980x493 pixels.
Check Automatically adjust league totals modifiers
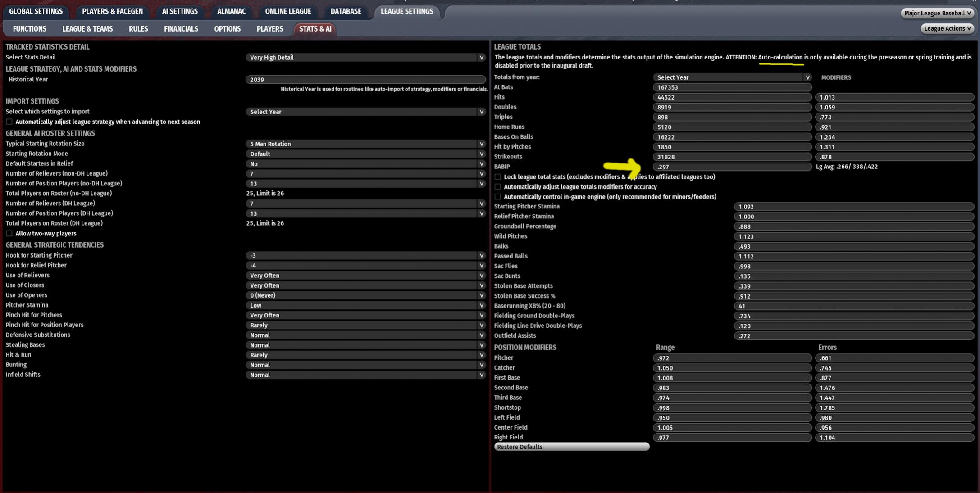tap(498, 187)
